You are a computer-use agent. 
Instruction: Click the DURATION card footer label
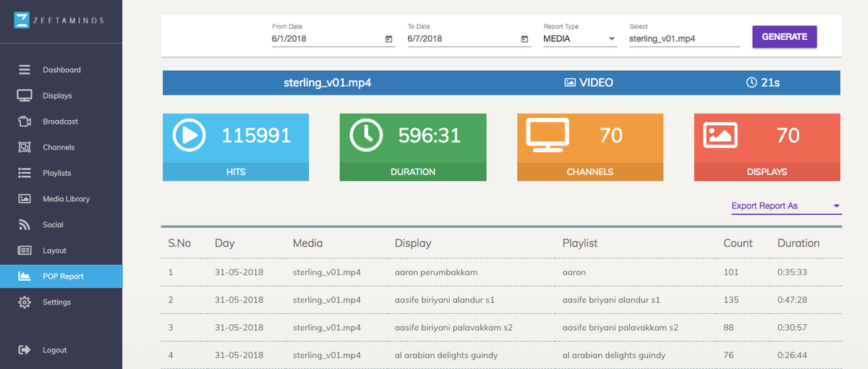tap(413, 172)
